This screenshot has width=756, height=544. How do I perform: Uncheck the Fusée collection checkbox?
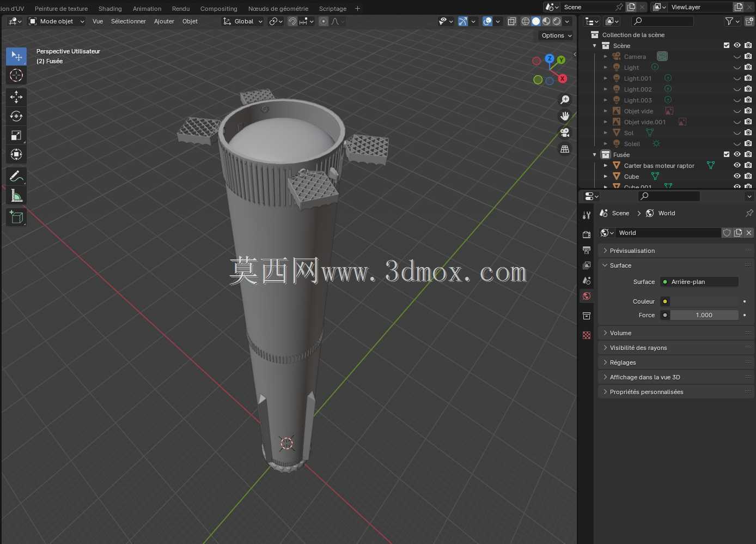[x=727, y=154]
